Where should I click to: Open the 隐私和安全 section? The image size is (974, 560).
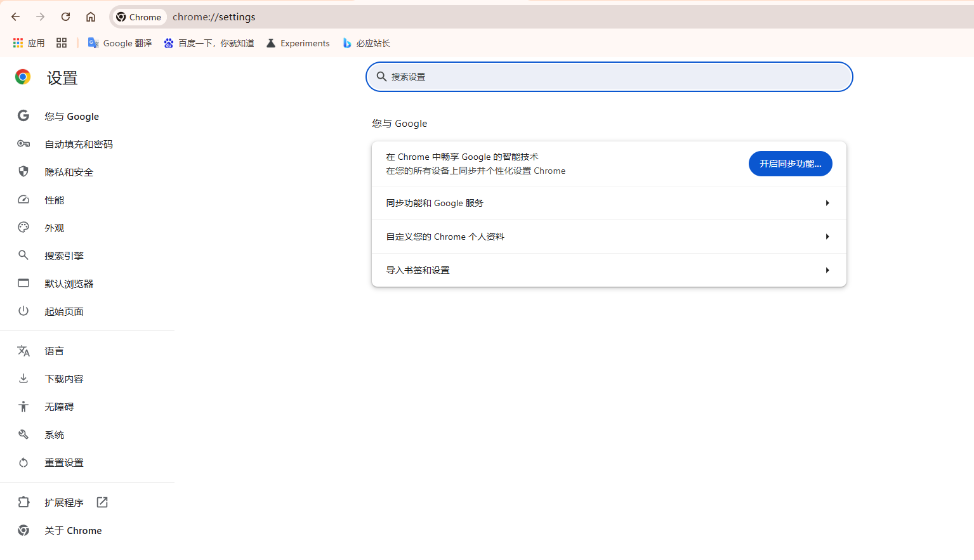[69, 173]
